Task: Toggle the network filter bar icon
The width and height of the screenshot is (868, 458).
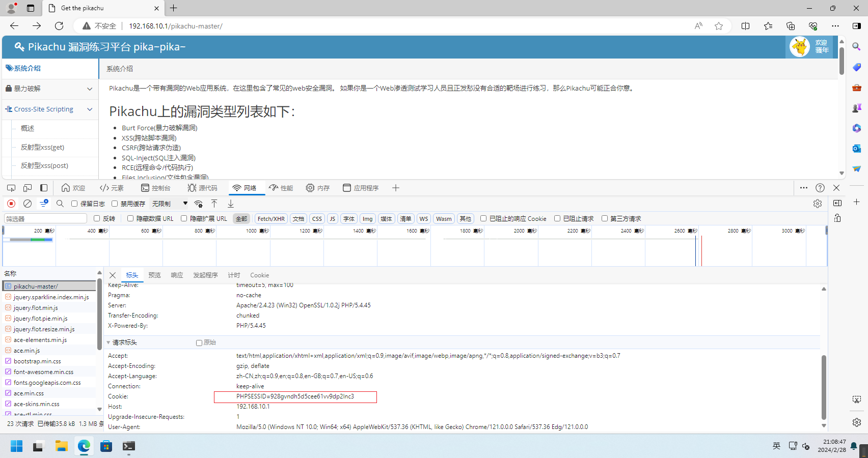Action: tap(44, 204)
